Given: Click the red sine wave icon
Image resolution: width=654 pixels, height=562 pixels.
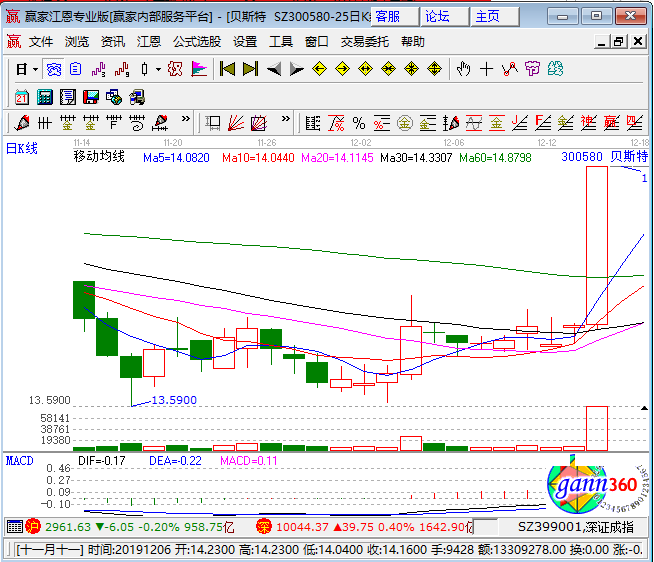Looking at the screenshot, I should 474,123.
